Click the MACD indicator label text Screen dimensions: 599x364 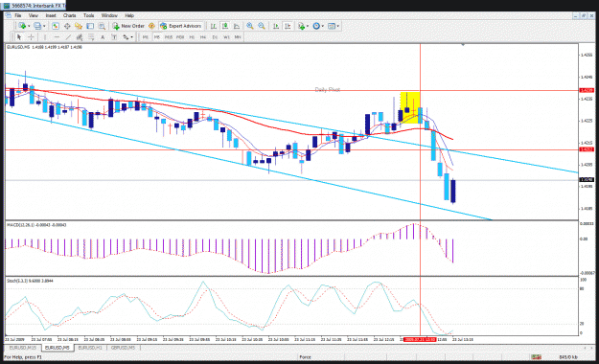[x=36, y=225]
